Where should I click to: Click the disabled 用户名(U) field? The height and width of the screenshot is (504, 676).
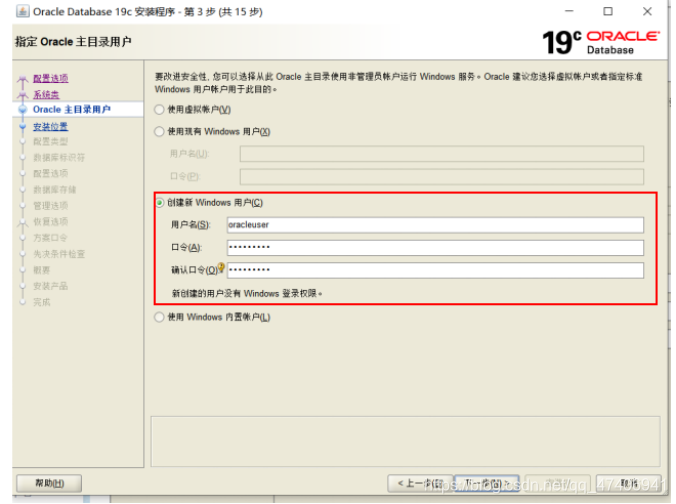(442, 154)
